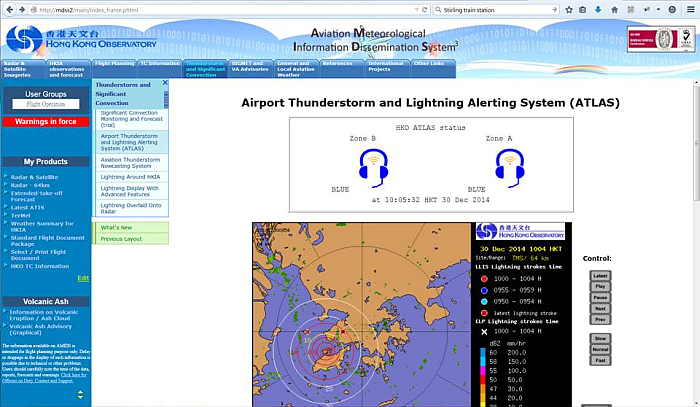Set animation speed to Slow

600,339
